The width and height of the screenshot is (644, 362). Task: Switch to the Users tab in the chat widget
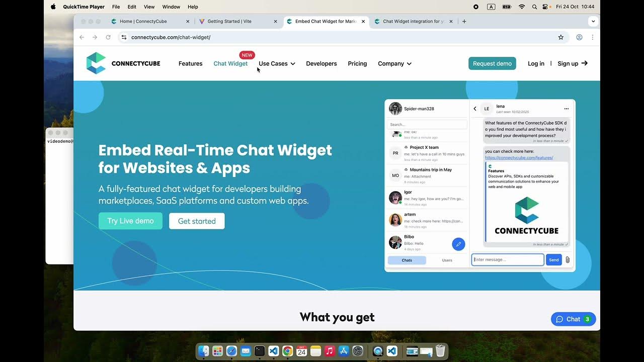(447, 260)
